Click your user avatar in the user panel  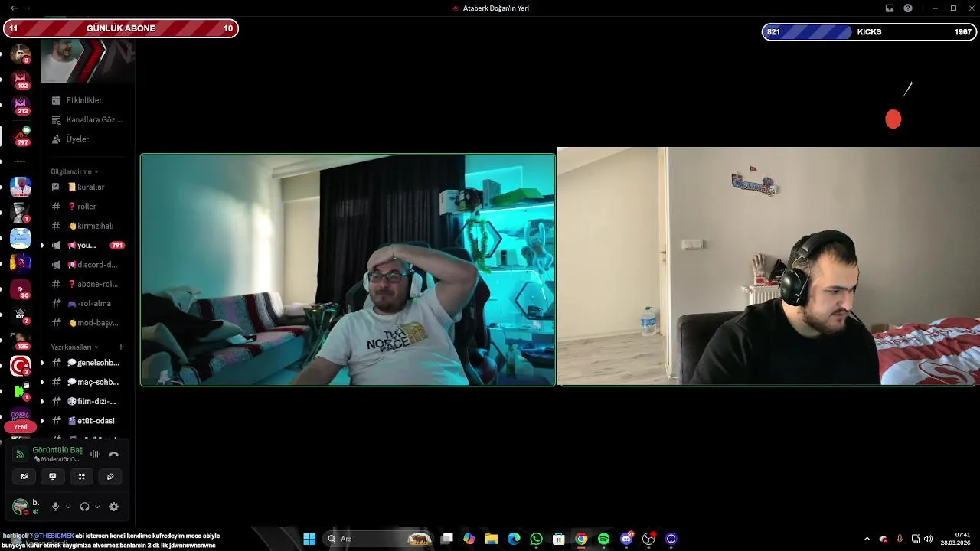pos(21,507)
